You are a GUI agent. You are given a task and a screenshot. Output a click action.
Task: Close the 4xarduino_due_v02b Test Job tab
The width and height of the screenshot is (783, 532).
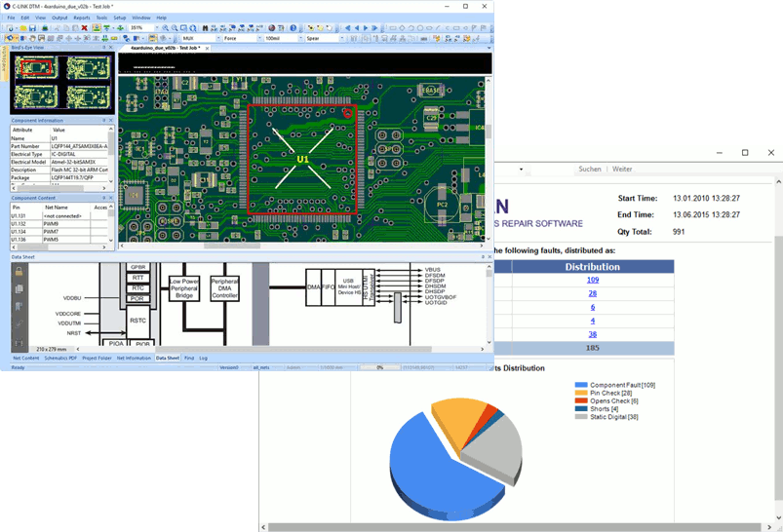pos(208,49)
